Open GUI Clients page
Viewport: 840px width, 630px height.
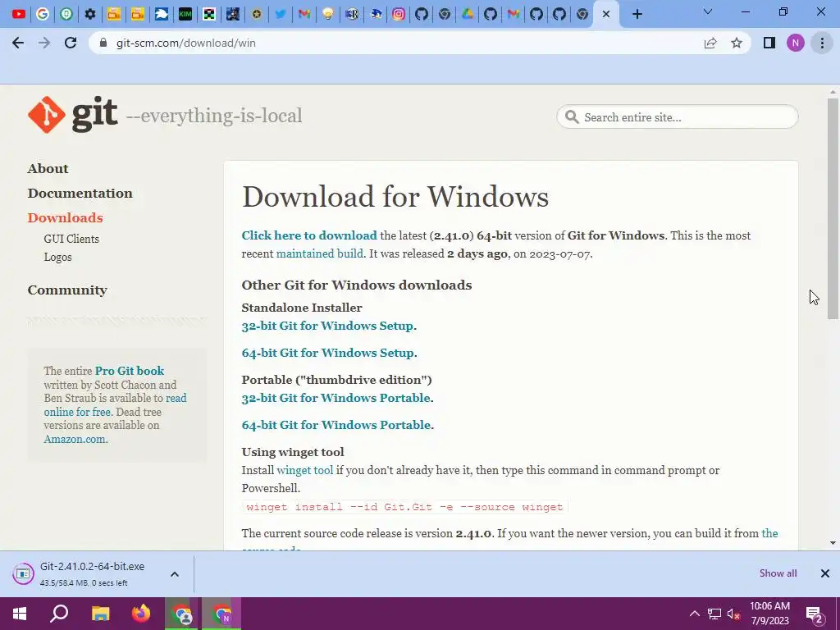point(71,239)
